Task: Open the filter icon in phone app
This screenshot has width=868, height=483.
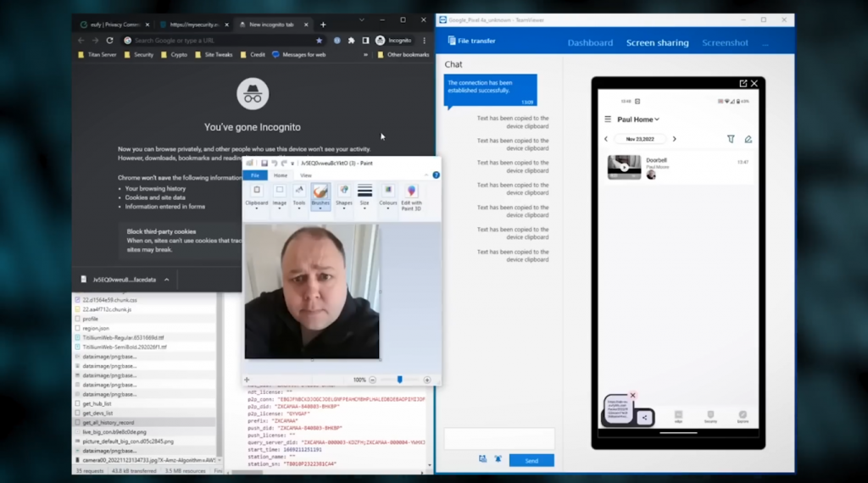Action: [x=731, y=140]
